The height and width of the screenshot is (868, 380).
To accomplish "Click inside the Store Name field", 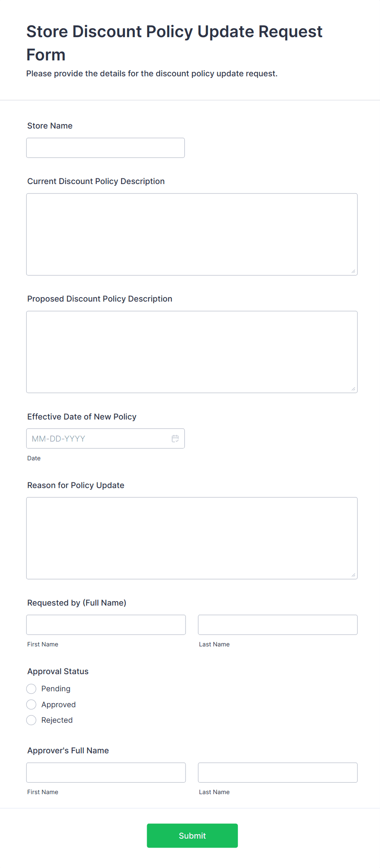I will [x=105, y=147].
